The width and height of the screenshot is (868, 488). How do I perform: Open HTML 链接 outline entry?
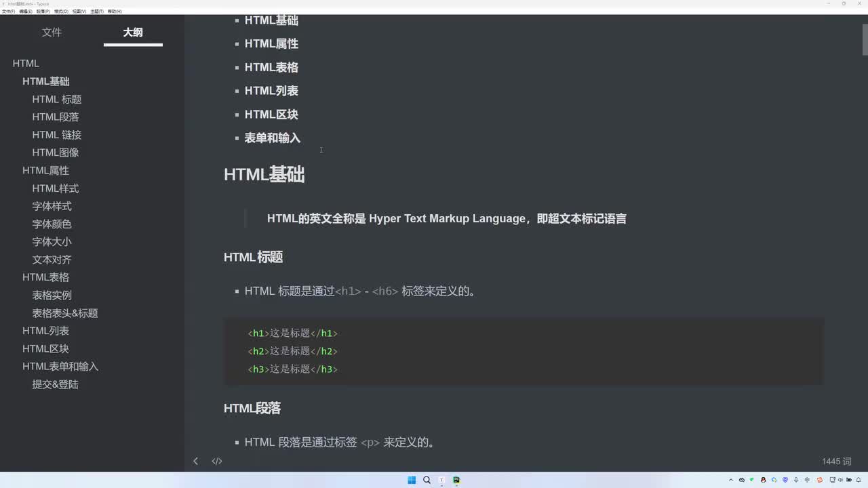point(57,135)
